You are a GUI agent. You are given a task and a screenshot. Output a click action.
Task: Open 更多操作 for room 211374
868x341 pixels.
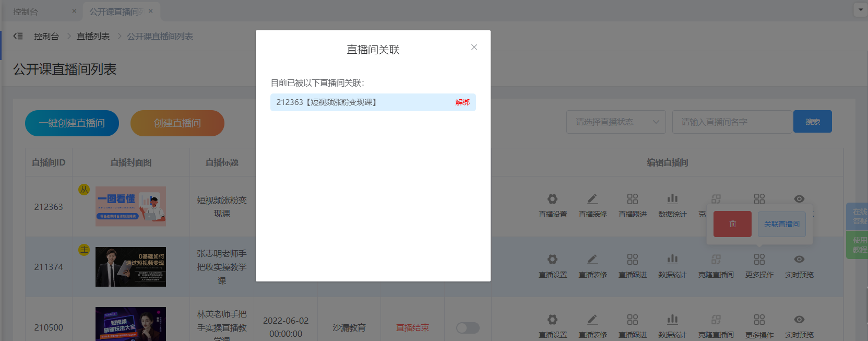759,260
